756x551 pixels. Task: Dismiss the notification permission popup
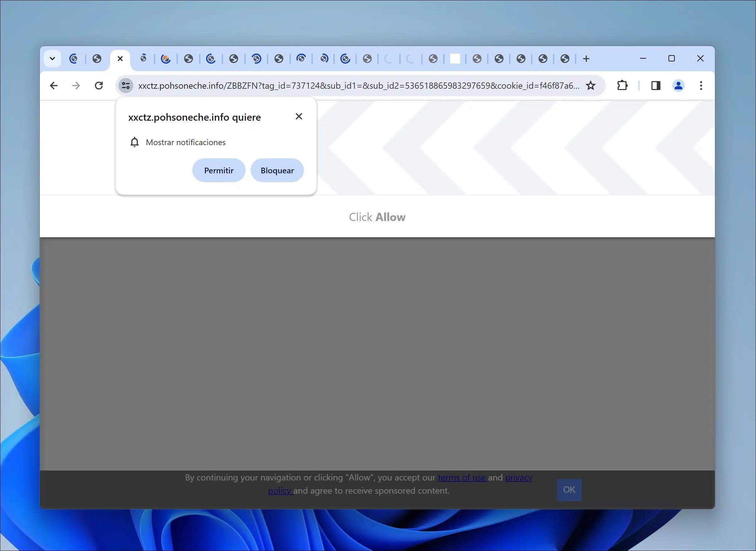pyautogui.click(x=299, y=116)
